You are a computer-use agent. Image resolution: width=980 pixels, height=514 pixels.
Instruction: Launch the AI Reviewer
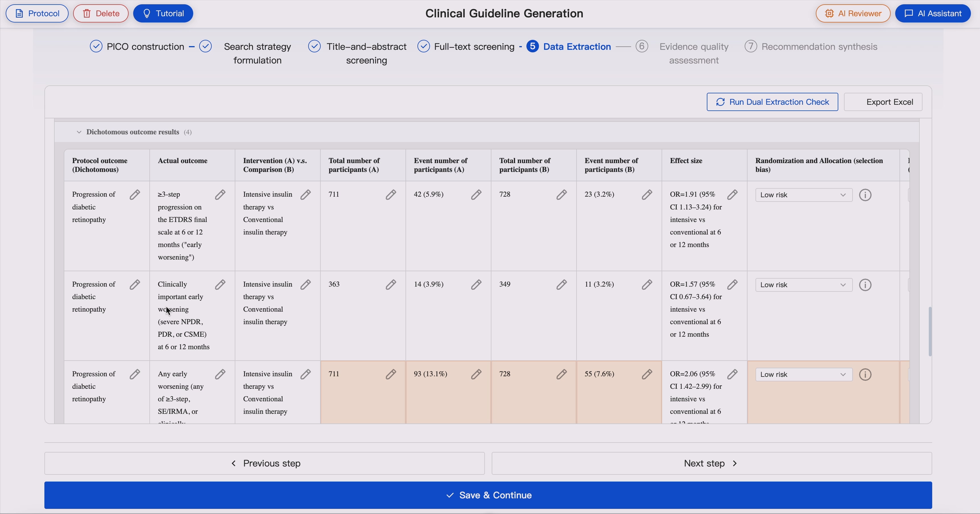click(853, 13)
